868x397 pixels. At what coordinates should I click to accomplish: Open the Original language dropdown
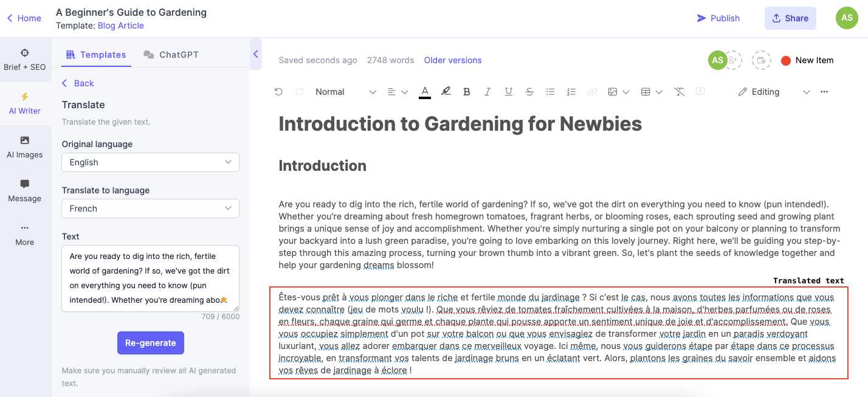pyautogui.click(x=150, y=162)
